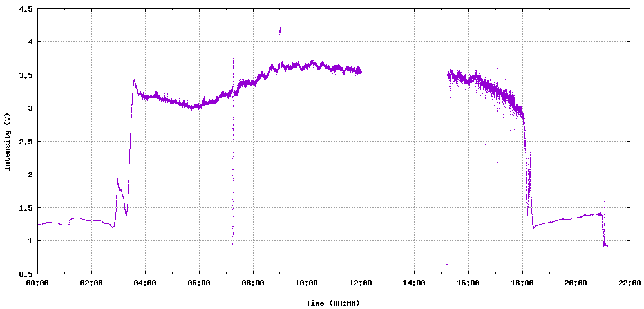This screenshot has height=309, width=644.
Task: Click the 16:00 x-axis tick label
Action: (x=468, y=283)
